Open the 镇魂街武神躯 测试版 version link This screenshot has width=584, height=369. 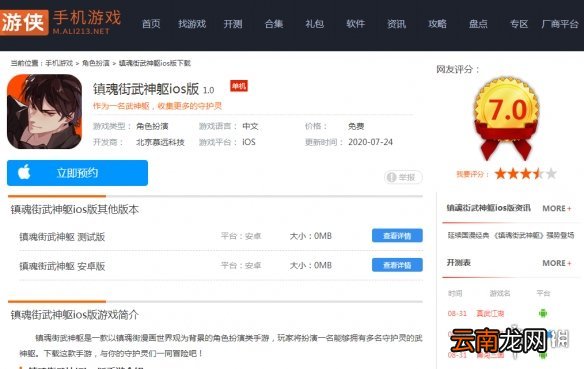pos(62,237)
